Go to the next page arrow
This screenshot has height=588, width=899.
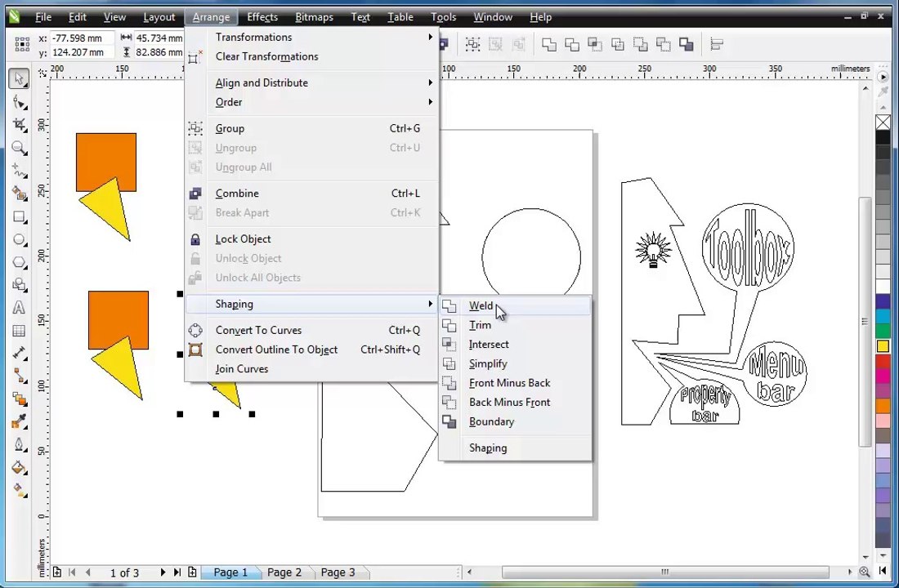(163, 572)
